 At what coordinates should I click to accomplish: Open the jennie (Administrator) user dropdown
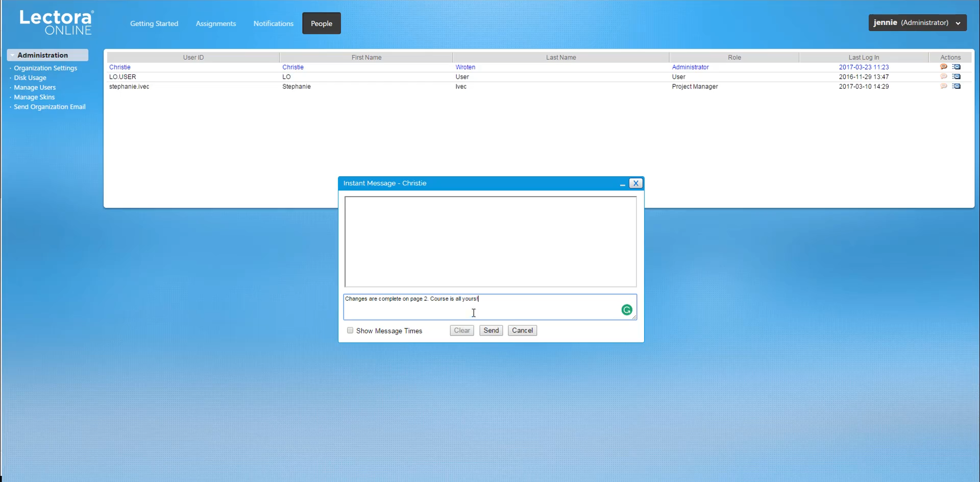coord(917,22)
